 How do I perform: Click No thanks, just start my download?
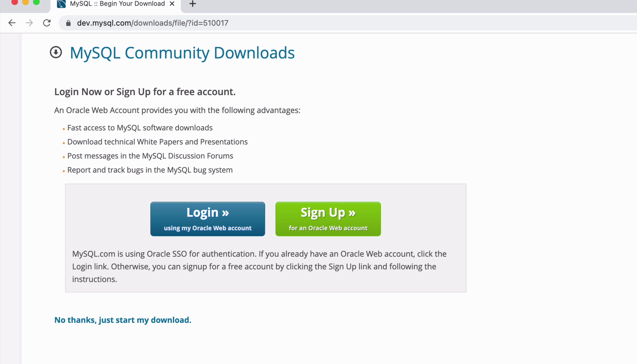[x=123, y=320]
